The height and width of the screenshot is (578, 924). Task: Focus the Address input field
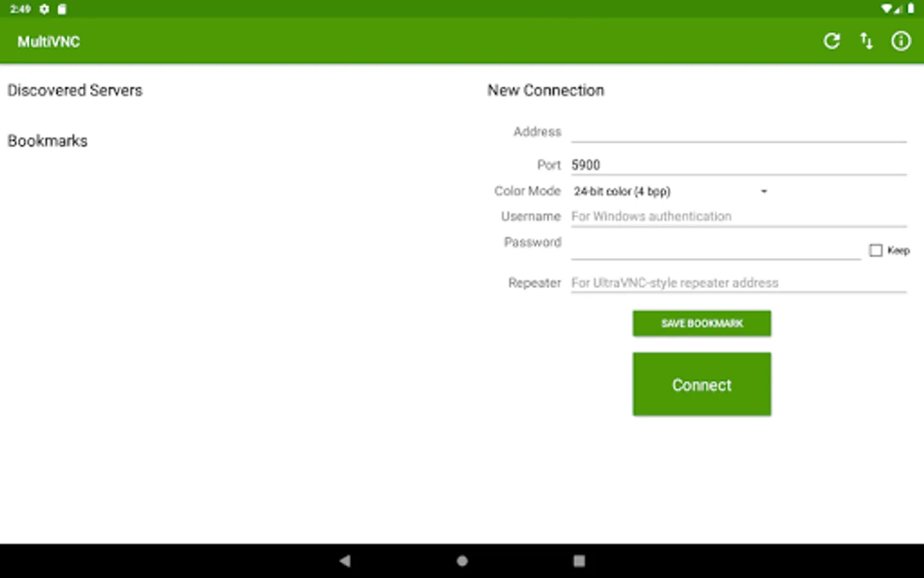(x=739, y=132)
